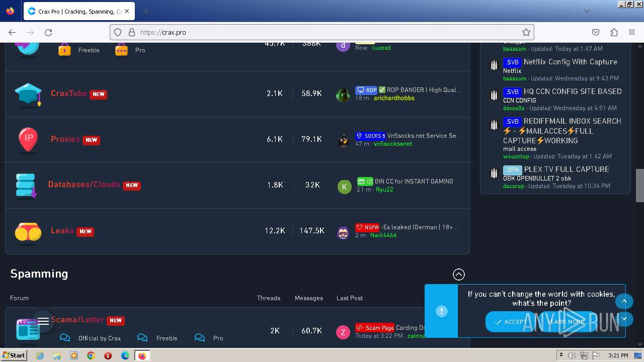Close the Crax Pro tab
Viewport: 644px width, 362px height.
(126, 11)
